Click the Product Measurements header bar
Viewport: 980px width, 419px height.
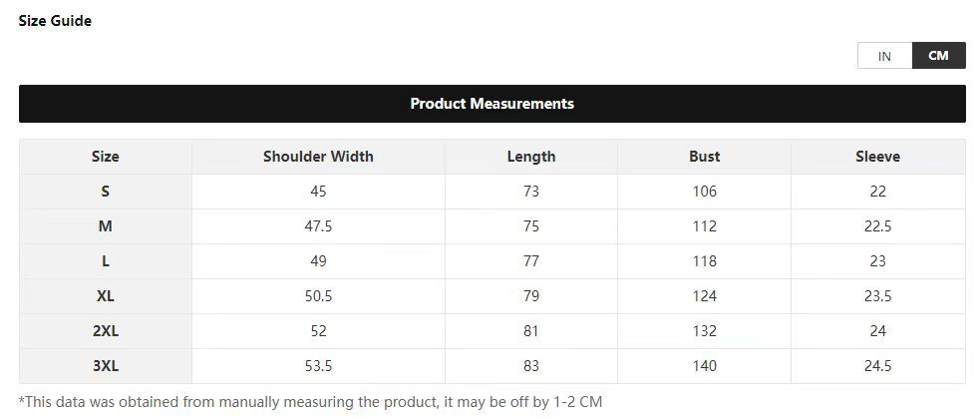[491, 104]
